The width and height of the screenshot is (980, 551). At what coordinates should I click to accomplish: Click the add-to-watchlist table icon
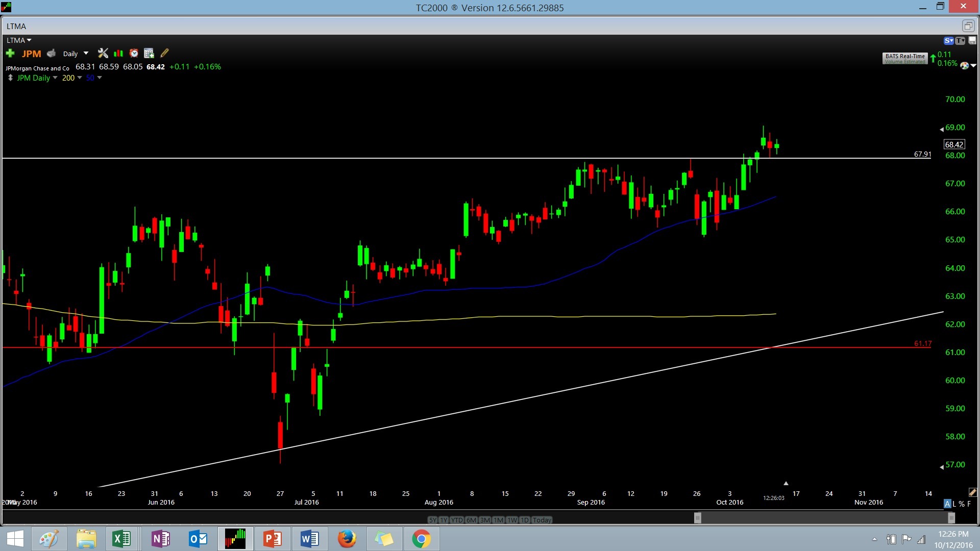[x=149, y=53]
